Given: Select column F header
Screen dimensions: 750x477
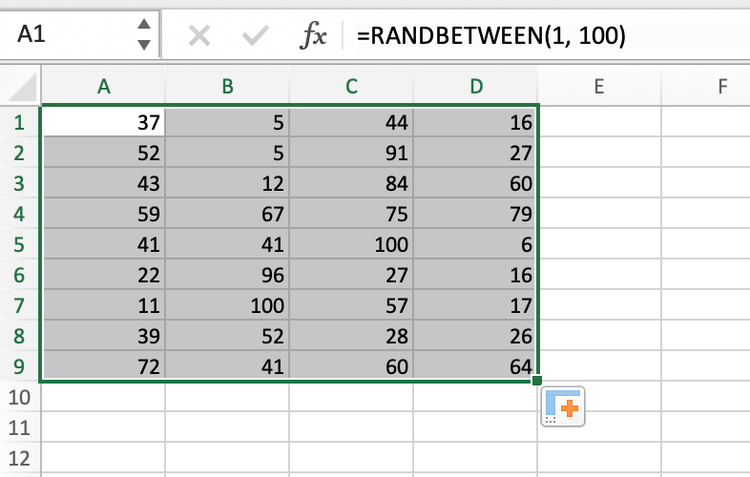Looking at the screenshot, I should pos(706,87).
